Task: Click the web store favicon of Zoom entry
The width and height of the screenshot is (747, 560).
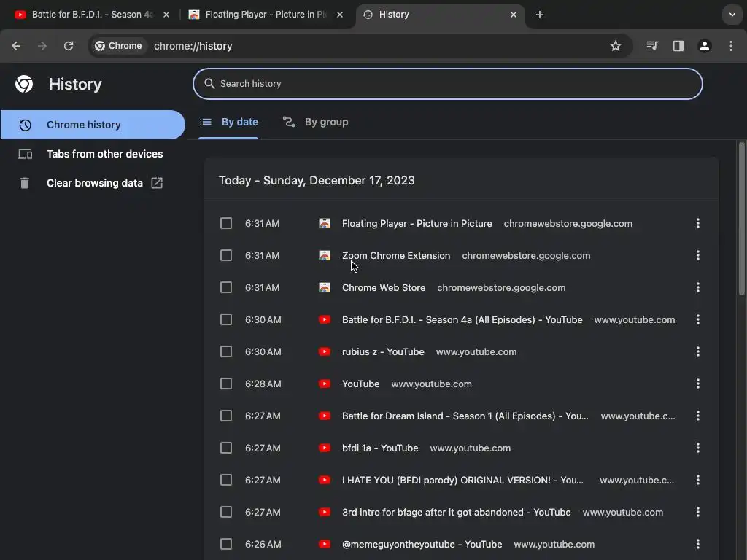Action: point(325,255)
